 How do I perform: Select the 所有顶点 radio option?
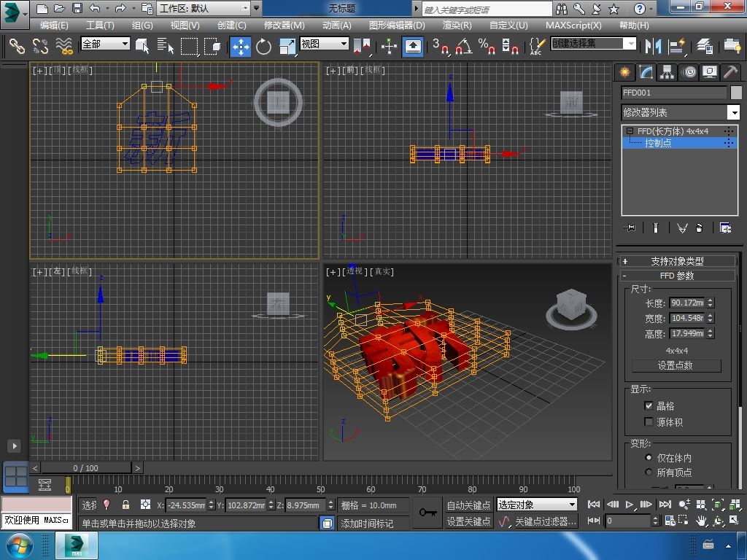(649, 472)
